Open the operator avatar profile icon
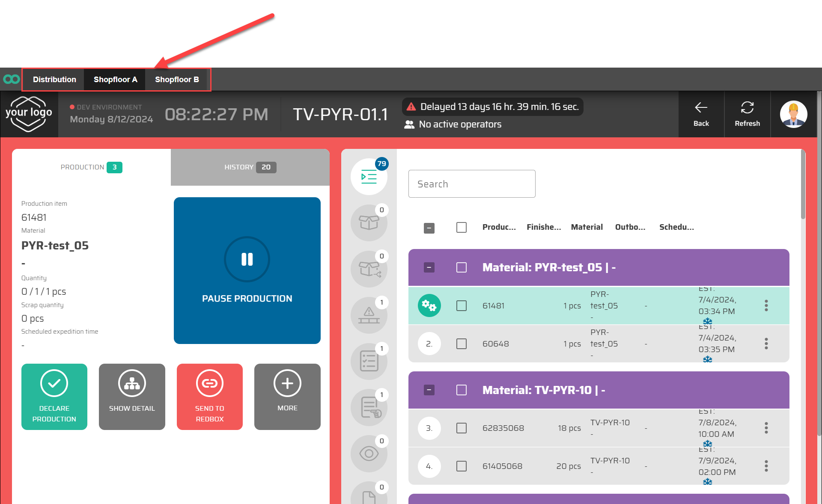The height and width of the screenshot is (504, 822). pos(793,114)
